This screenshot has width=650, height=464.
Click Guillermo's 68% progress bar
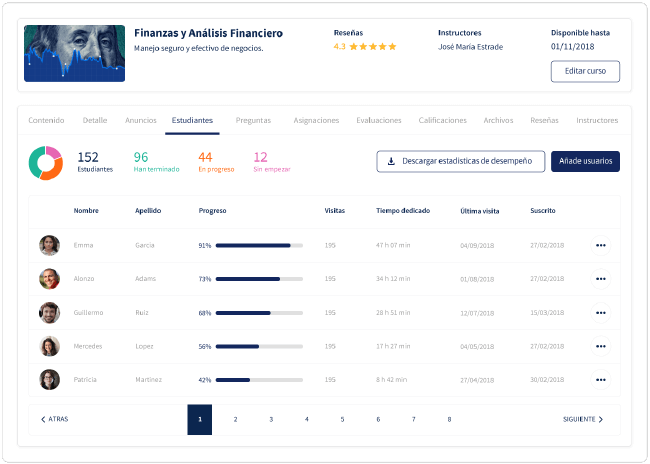pos(259,313)
